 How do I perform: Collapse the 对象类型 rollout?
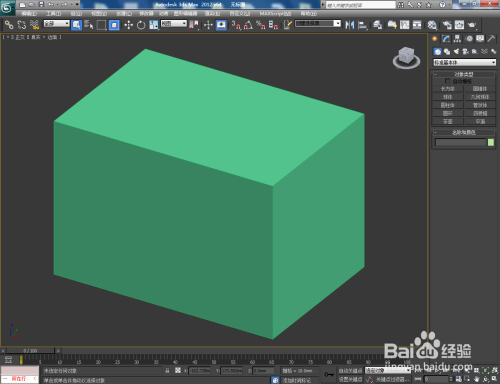tap(464, 74)
